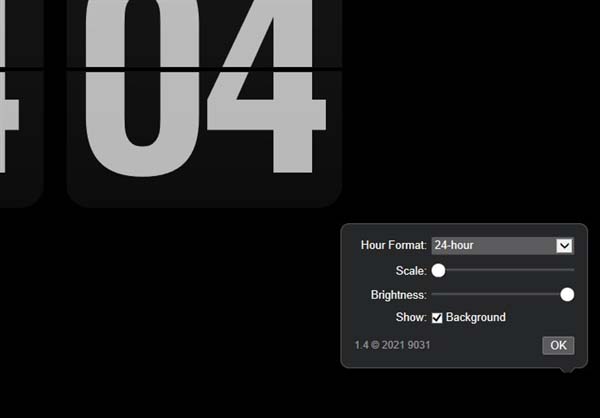Screen dimensions: 600x418
Task: Click the minutes flip card showing 04
Action: [x=204, y=103]
